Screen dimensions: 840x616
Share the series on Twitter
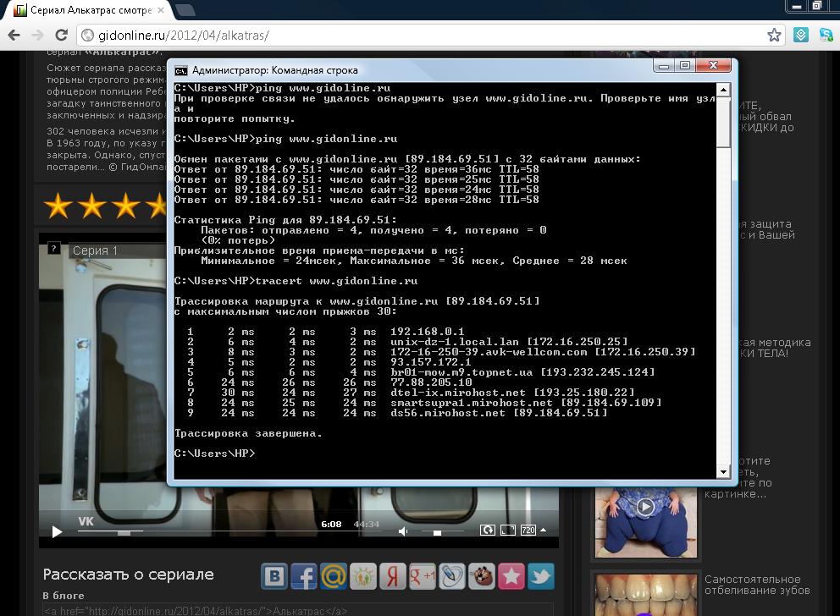[x=540, y=576]
